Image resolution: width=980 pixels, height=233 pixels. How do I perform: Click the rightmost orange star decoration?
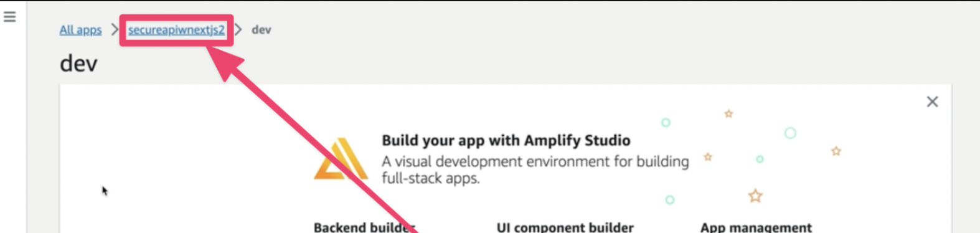pos(836,151)
